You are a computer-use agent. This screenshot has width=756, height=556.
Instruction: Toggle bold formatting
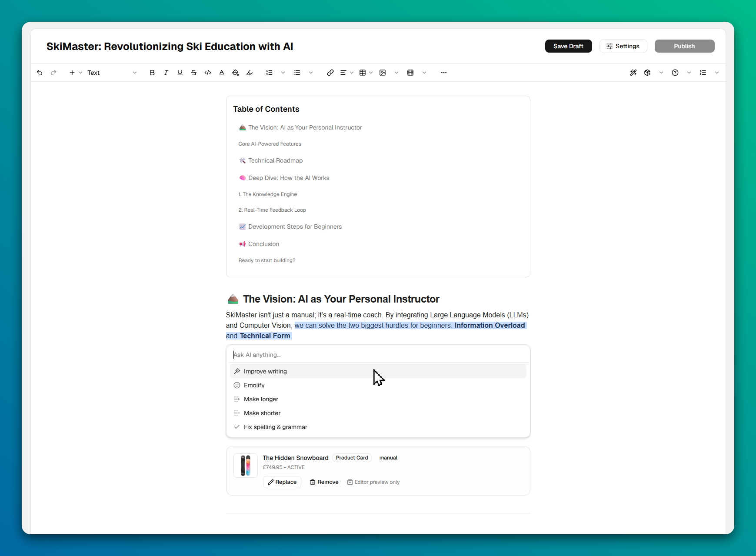click(x=152, y=73)
